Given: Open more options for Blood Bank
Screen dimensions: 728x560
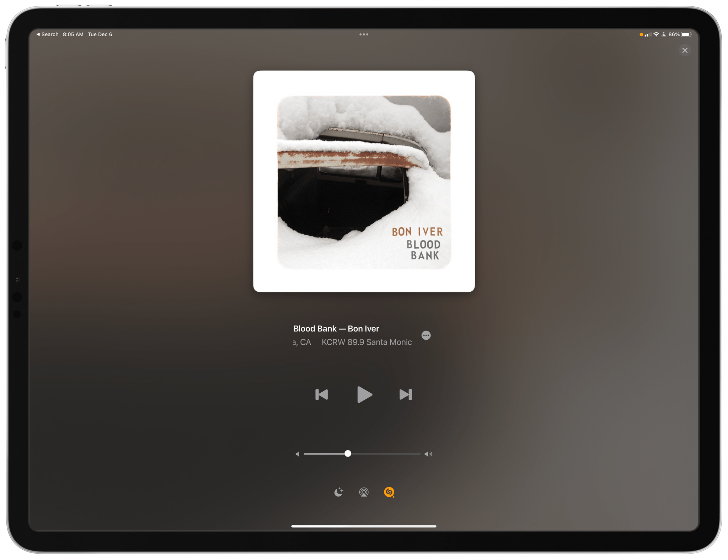Looking at the screenshot, I should pyautogui.click(x=426, y=335).
